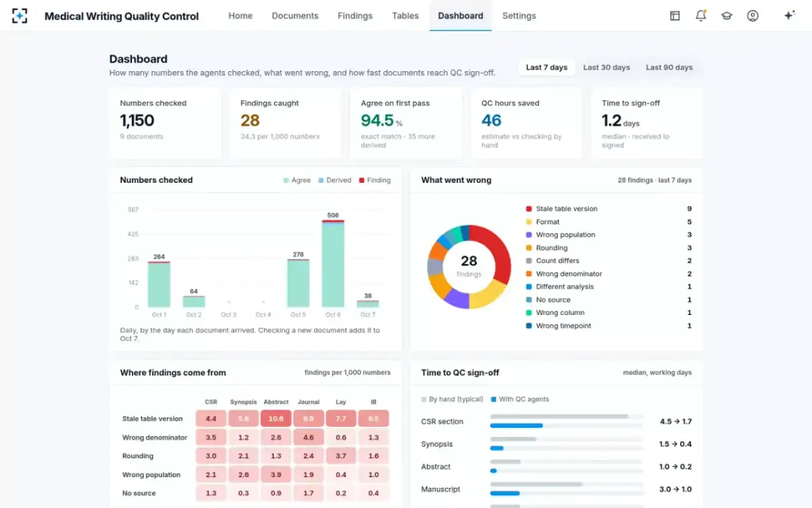Click the donut chart center showing 28 findings

tap(469, 266)
